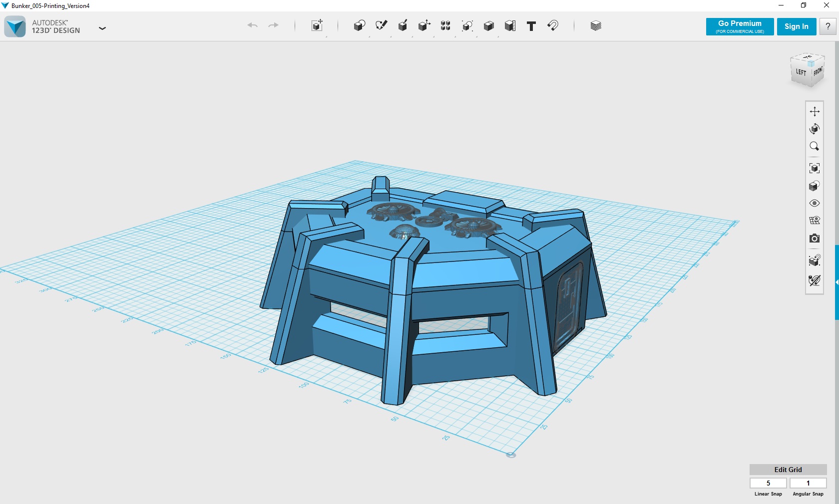Toggle snap-while-moving icon in navigation bar
The image size is (839, 504).
coord(815,260)
